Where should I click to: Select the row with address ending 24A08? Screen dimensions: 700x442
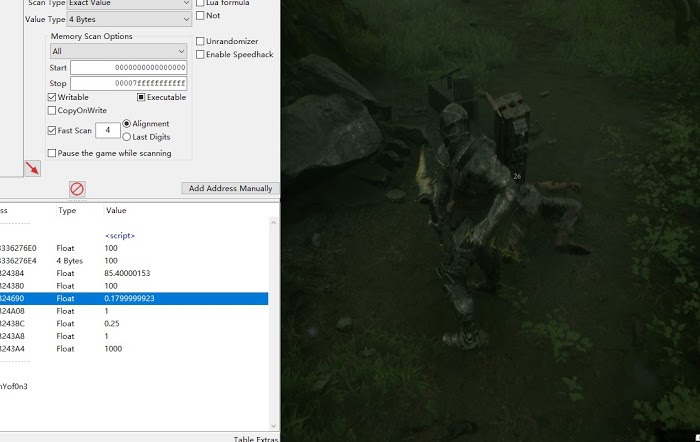point(134,311)
